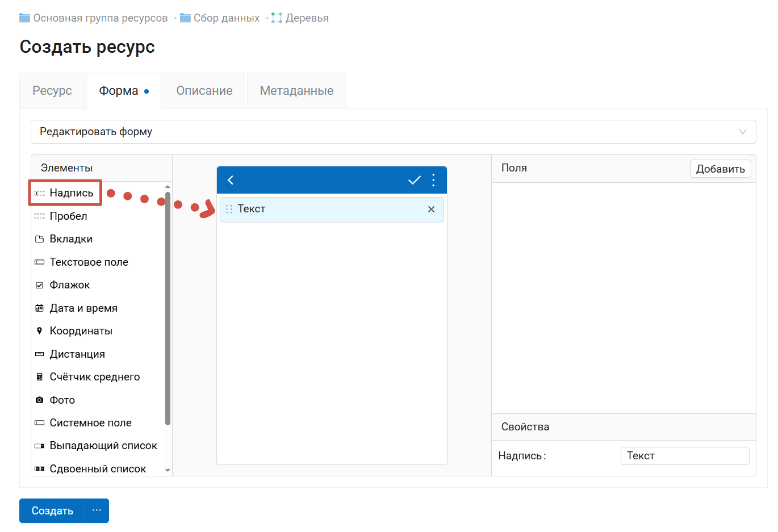The width and height of the screenshot is (778, 532).
Task: Expand options next to Создать button
Action: pyautogui.click(x=97, y=510)
